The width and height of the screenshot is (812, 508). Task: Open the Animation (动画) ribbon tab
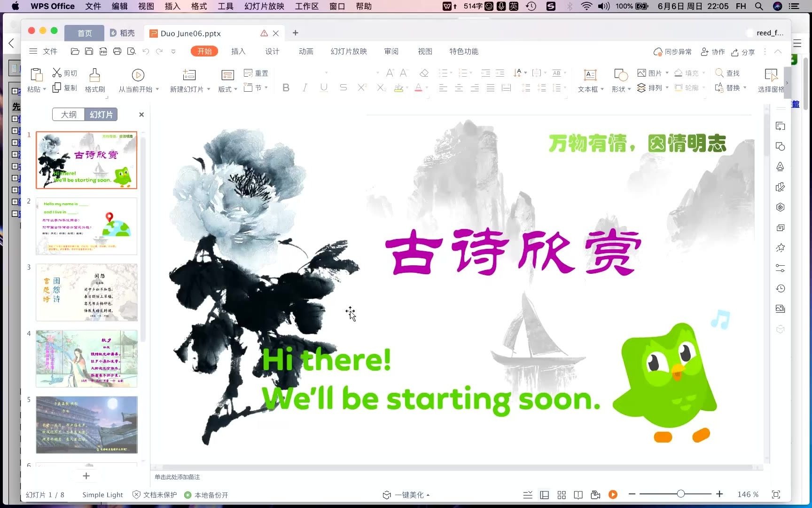pyautogui.click(x=306, y=51)
